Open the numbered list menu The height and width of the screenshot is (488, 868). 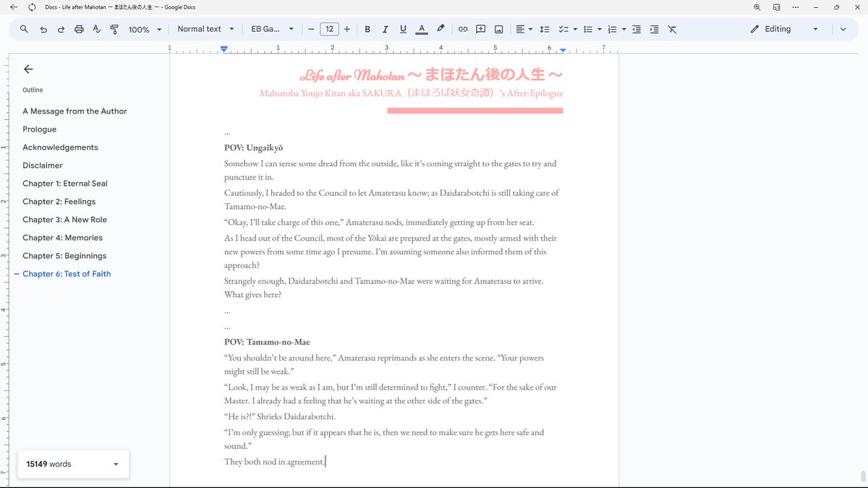(x=616, y=29)
